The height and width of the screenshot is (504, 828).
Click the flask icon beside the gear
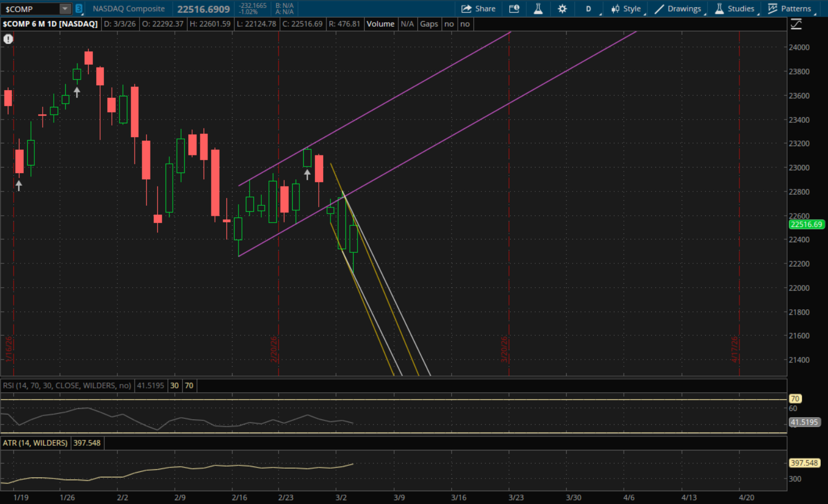[x=538, y=9]
